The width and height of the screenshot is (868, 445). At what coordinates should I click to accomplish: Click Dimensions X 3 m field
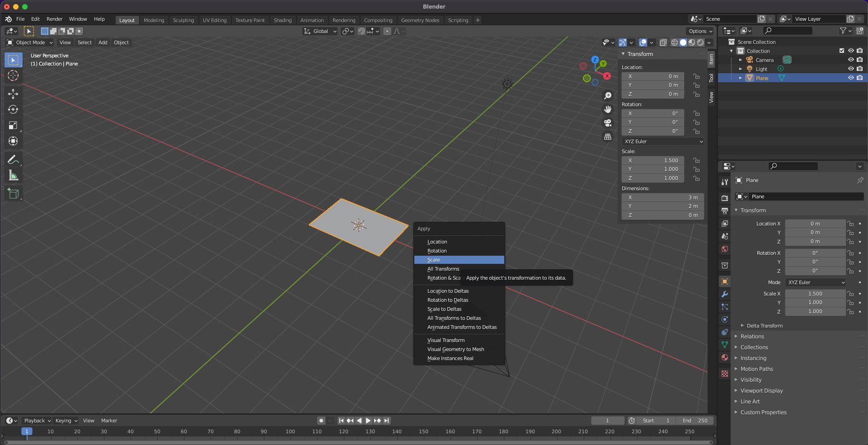point(663,197)
